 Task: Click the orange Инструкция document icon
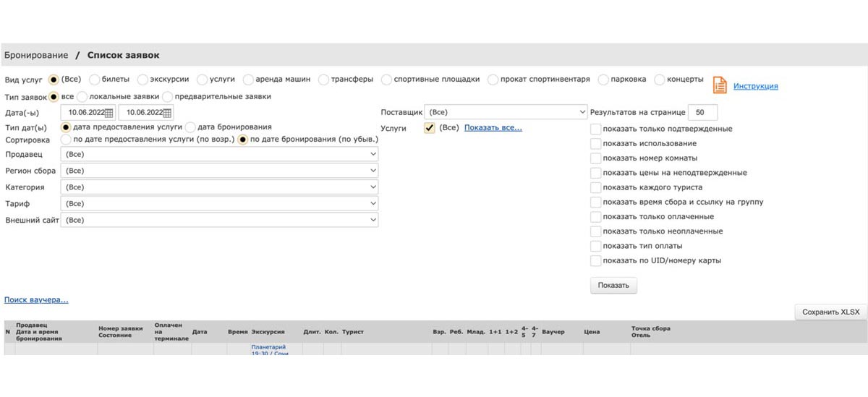(x=720, y=85)
